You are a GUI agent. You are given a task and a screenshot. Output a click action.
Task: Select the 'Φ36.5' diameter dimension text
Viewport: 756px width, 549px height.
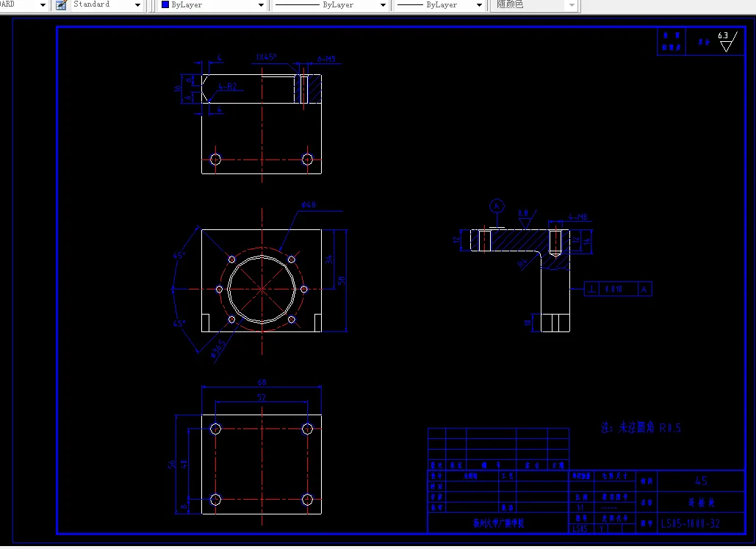[218, 348]
